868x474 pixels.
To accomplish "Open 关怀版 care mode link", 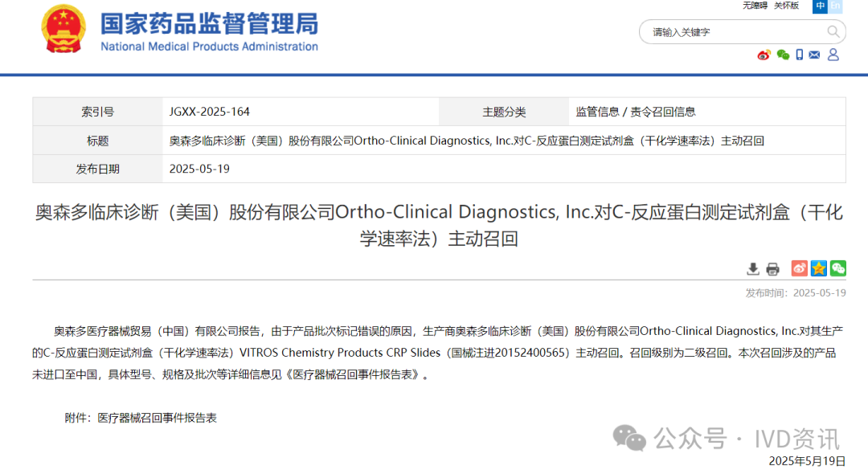I will (786, 6).
